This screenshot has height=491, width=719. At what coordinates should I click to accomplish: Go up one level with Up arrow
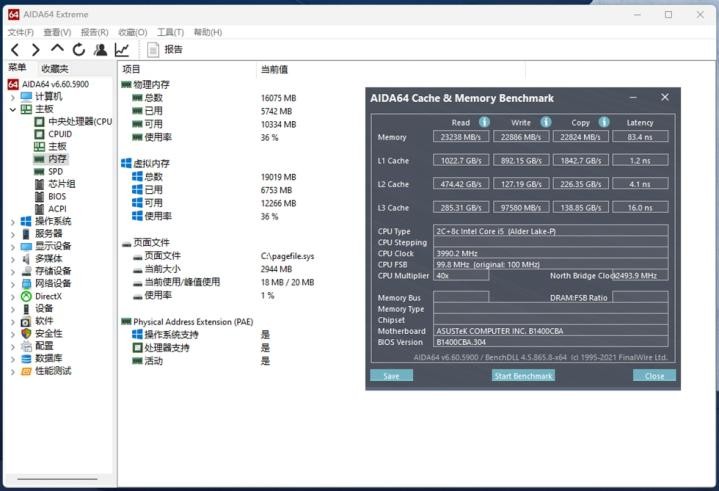click(x=57, y=50)
